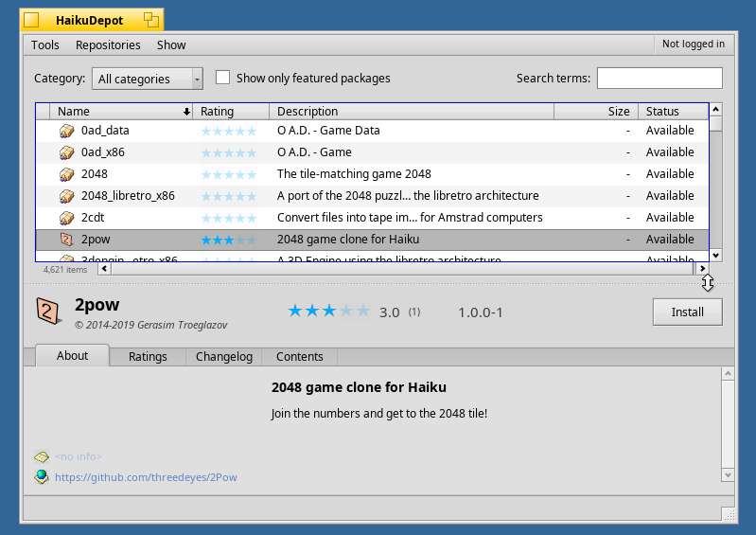
Task: Click the rating stars in the 2pow row
Action: (229, 240)
